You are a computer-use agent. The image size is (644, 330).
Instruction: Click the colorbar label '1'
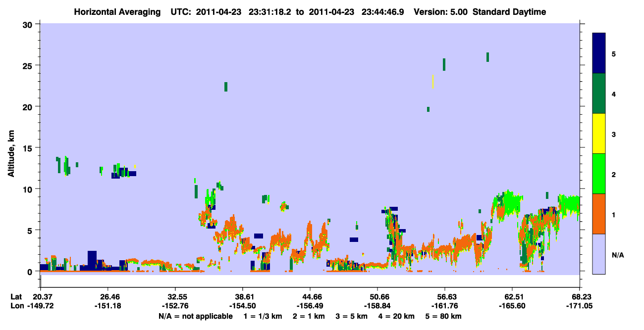coord(613,215)
